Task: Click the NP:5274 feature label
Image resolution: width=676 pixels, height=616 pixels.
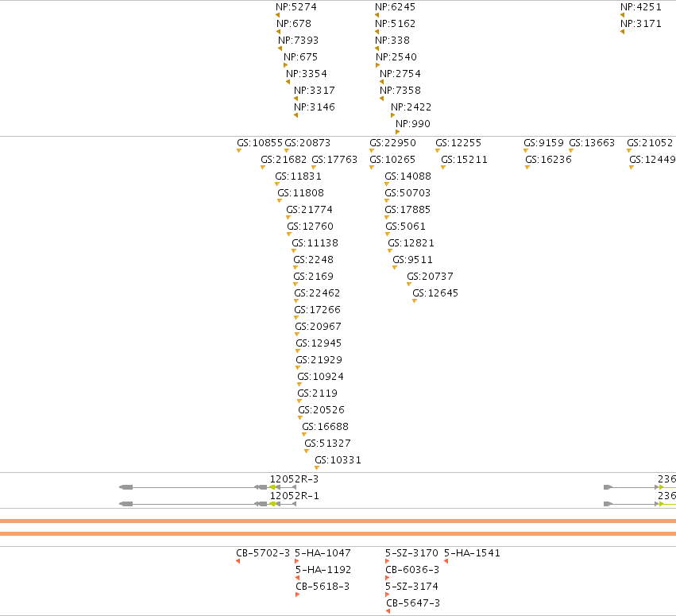Action: 296,7
